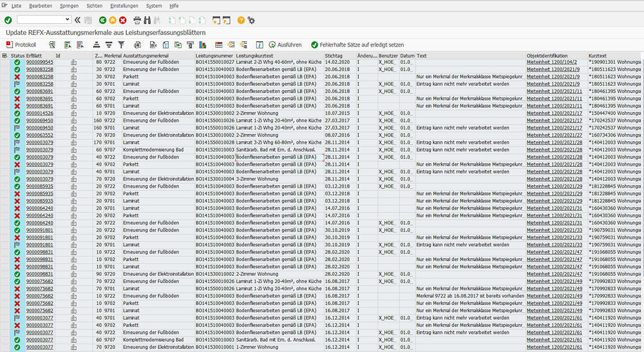Viewport: 644px width, 352px height.
Task: Open the Details magnifier icon in ALV toolbar
Action: click(x=52, y=45)
